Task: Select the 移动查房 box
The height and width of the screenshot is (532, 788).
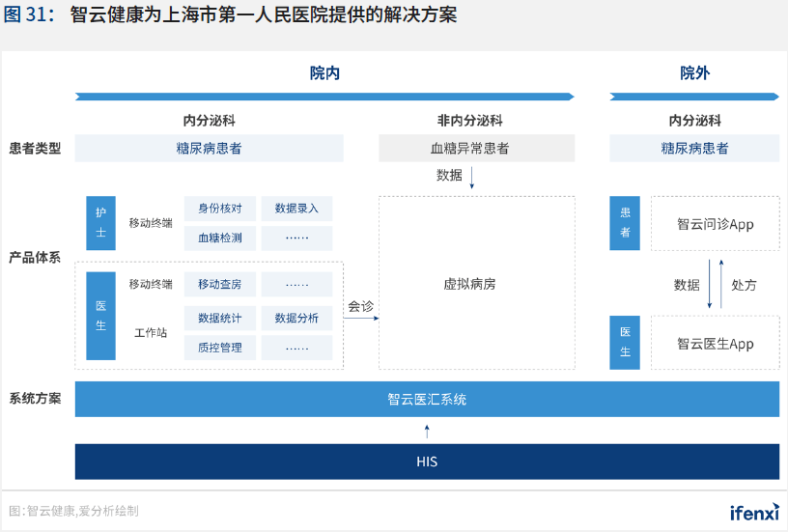Action: coord(220,284)
